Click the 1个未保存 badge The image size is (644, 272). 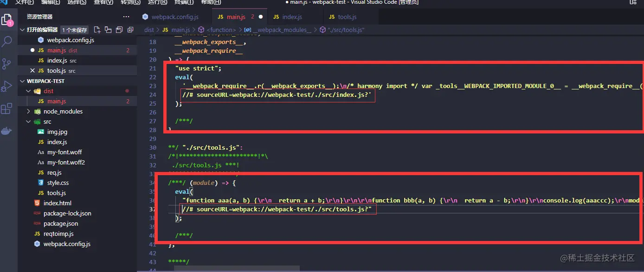[74, 30]
